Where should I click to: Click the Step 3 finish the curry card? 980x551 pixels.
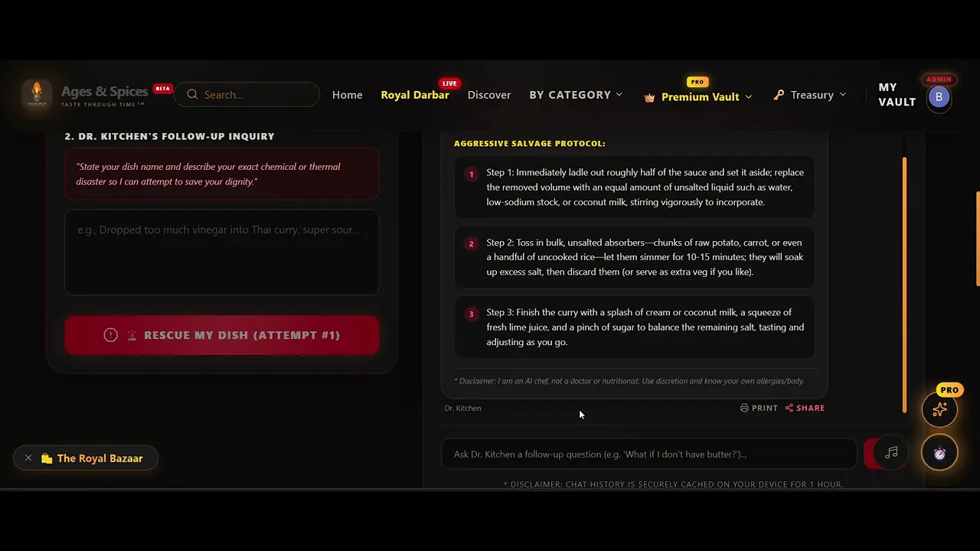tap(635, 327)
